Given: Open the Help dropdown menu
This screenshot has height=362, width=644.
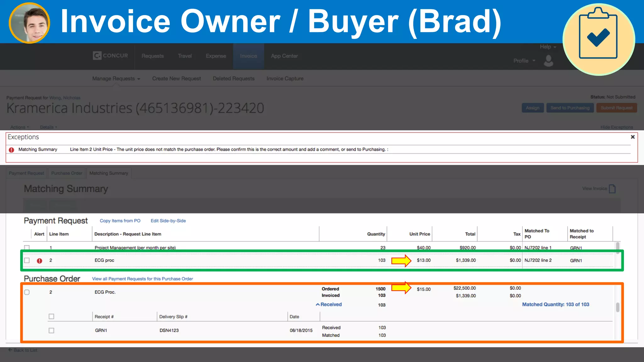Looking at the screenshot, I should (x=548, y=47).
